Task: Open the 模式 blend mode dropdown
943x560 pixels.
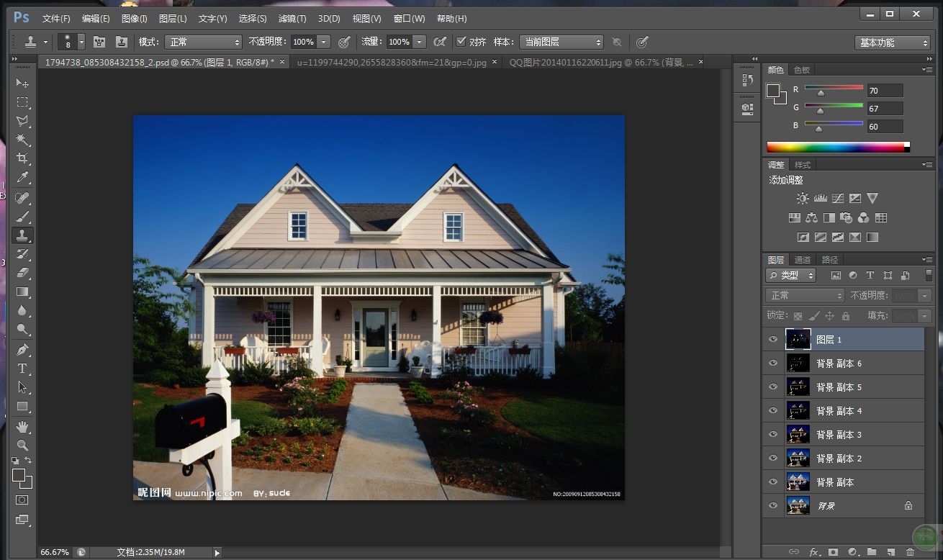Action: [x=203, y=42]
